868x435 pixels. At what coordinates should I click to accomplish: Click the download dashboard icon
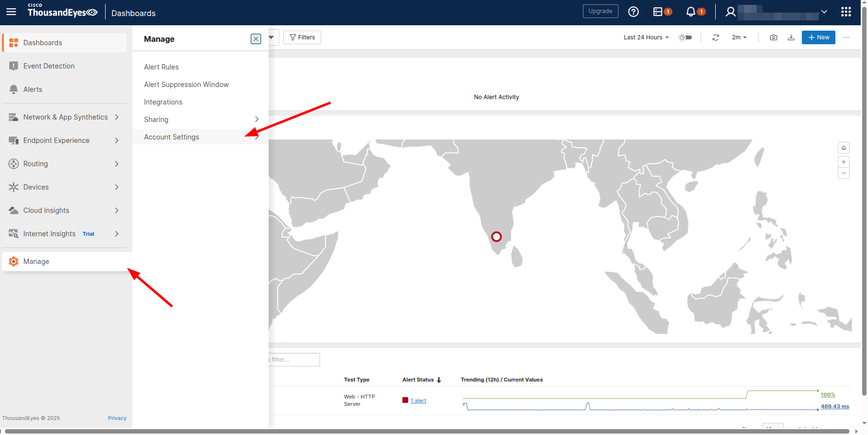point(791,37)
